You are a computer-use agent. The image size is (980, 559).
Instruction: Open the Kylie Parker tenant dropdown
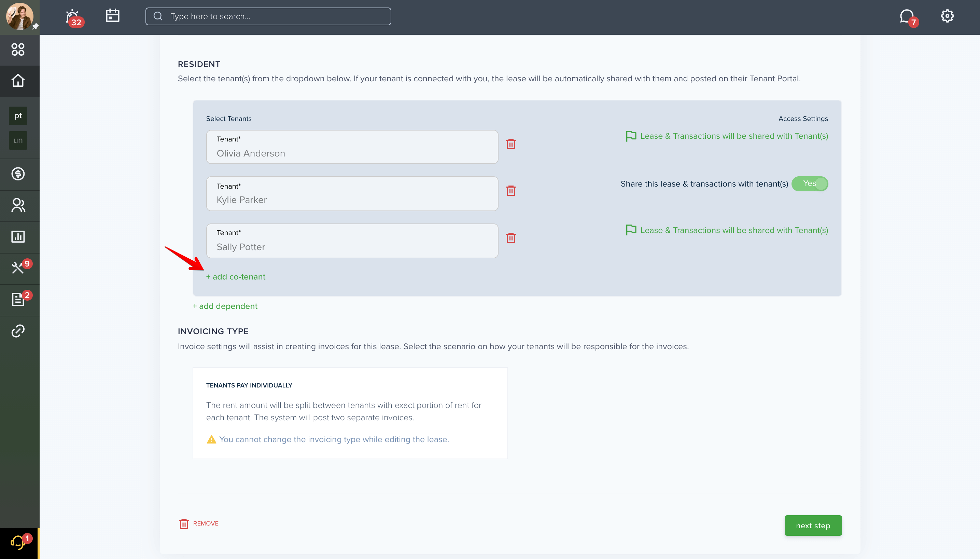coord(352,194)
